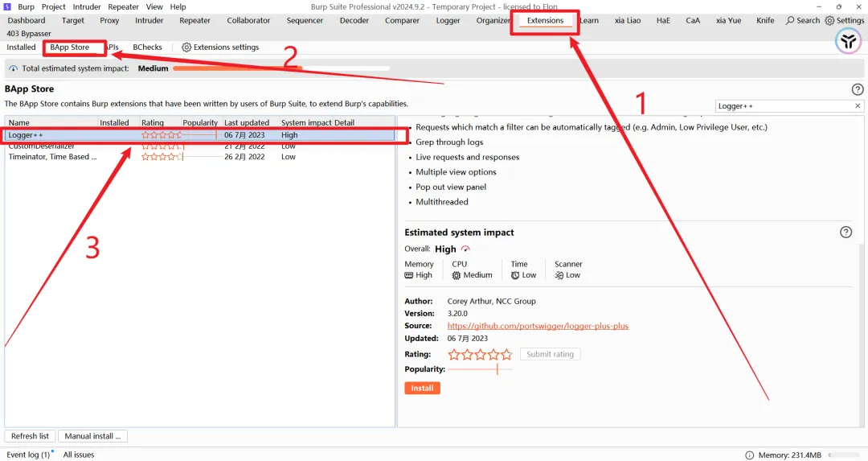This screenshot has width=868, height=461.
Task: Open the 403 Bypasser tab
Action: [x=29, y=34]
